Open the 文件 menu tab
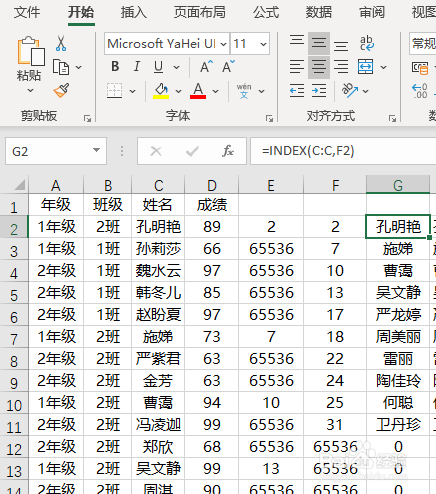Image resolution: width=436 pixels, height=494 pixels. point(27,13)
